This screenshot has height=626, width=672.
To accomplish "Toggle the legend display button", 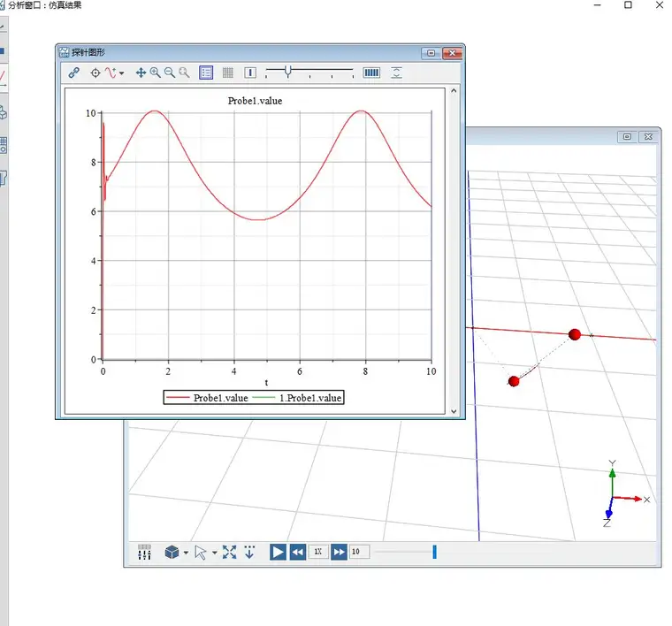I will 206,73.
